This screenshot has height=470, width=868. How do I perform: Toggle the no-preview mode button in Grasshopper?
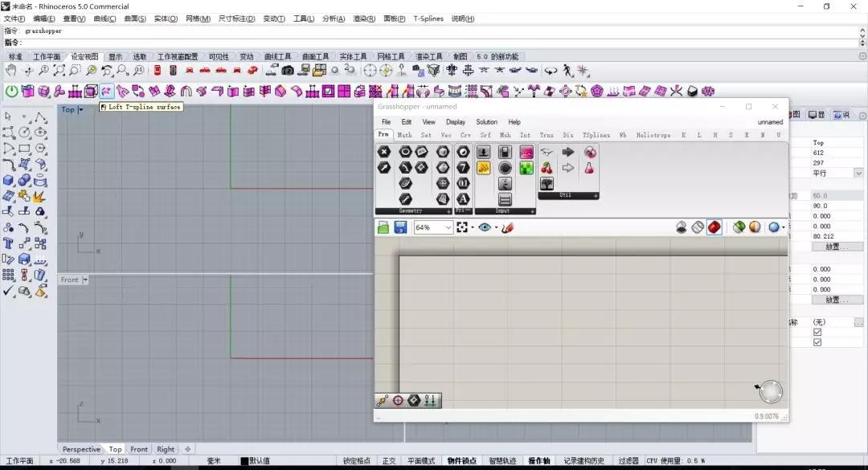[682, 227]
